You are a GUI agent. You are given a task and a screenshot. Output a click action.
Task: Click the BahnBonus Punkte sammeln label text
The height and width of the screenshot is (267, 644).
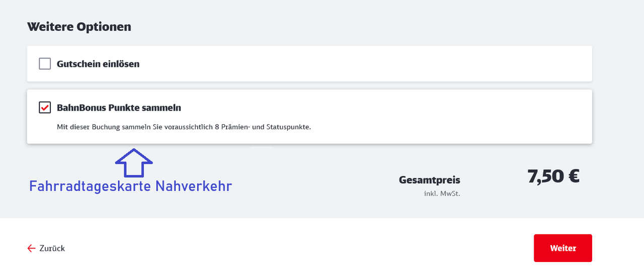pyautogui.click(x=119, y=108)
